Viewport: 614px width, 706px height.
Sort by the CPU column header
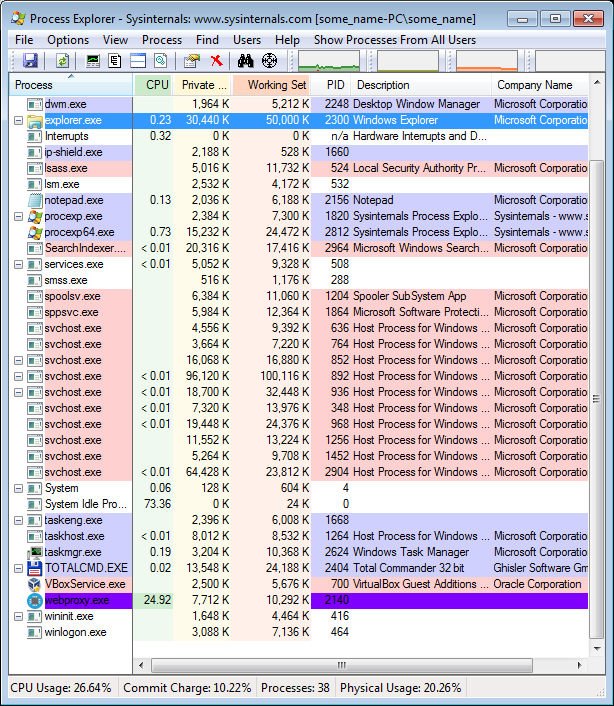pos(153,85)
